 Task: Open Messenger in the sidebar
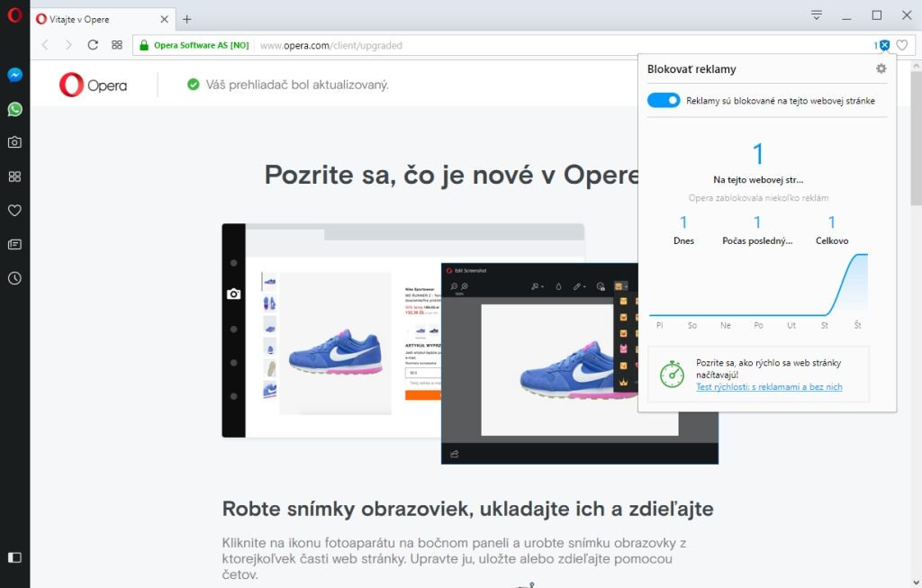[x=14, y=76]
